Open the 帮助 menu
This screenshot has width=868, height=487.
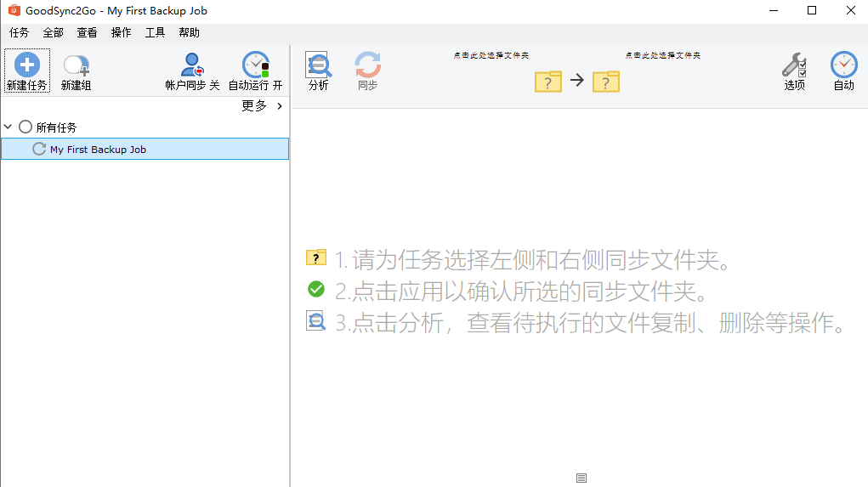(x=189, y=32)
